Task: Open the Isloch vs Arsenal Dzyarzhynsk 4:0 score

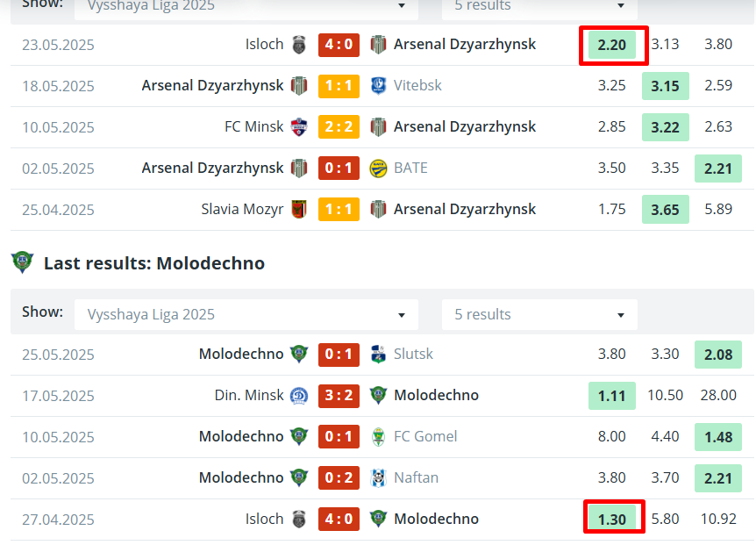Action: pos(339,45)
